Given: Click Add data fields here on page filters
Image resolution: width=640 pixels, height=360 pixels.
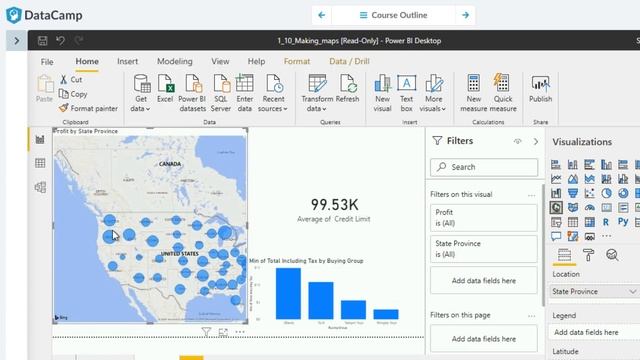Looking at the screenshot, I should click(484, 339).
